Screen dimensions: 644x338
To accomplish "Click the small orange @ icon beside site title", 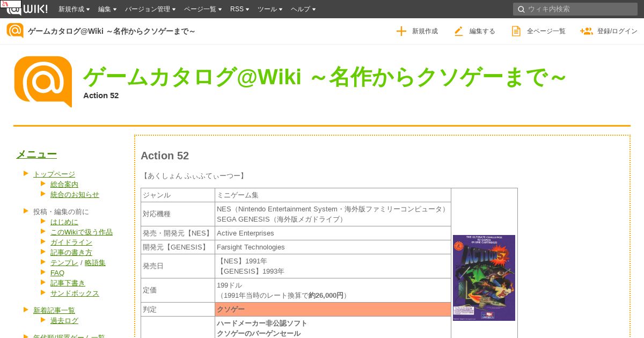I will [x=15, y=31].
